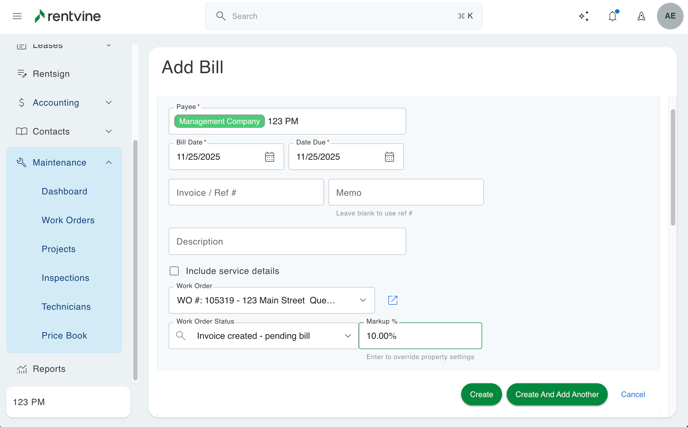Click the Create button
This screenshot has height=427, width=688.
coord(481,394)
